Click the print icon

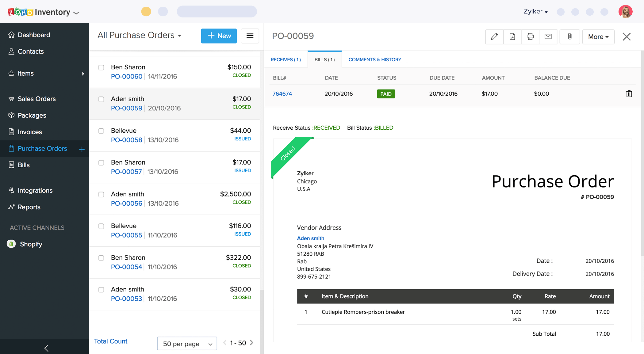coord(530,37)
